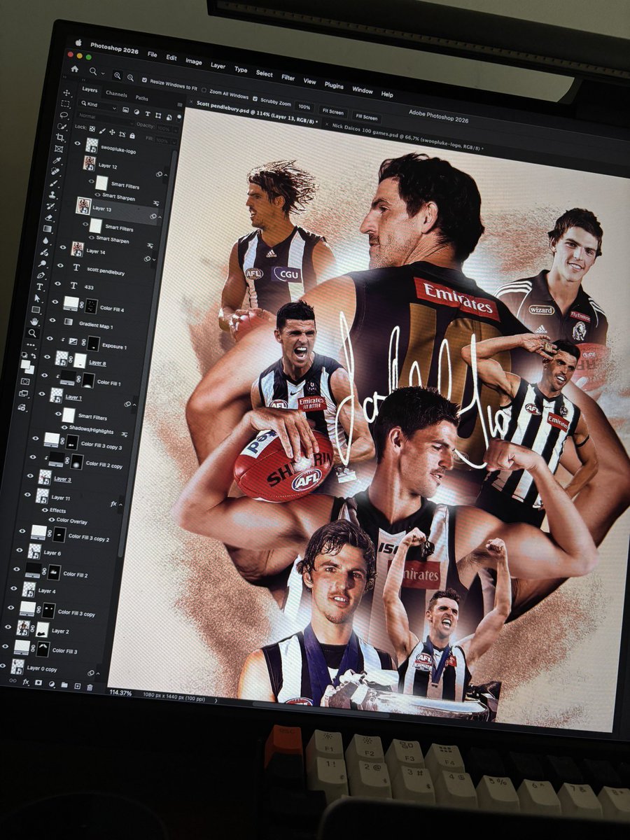This screenshot has width=630, height=840.
Task: Hide the Gradient Map 1 layer
Action: [x=52, y=320]
